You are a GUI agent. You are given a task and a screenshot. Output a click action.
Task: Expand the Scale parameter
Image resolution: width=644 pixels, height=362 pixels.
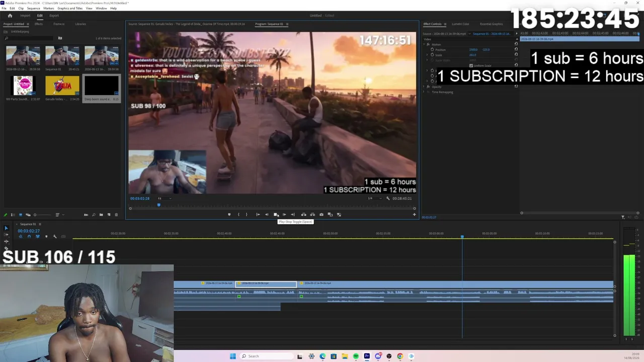tap(428, 55)
